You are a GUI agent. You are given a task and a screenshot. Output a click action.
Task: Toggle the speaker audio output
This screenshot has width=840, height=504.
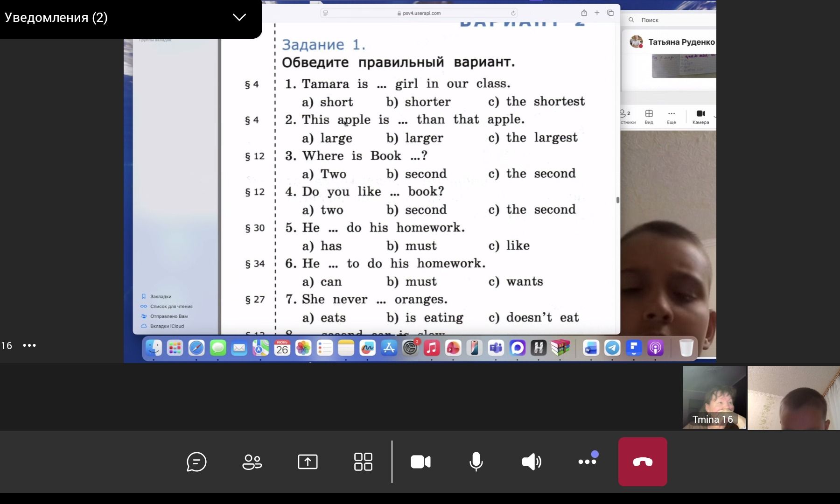[x=532, y=462]
